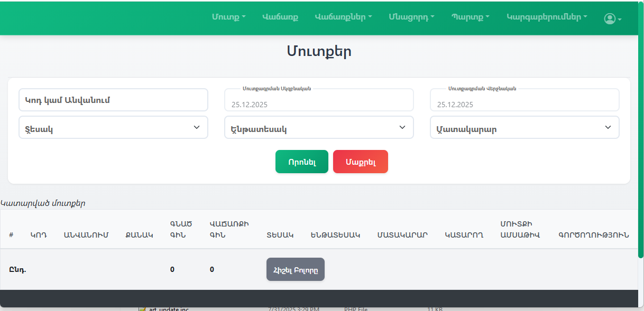Open the Վաճառքներ dropdown menu
The height and width of the screenshot is (311, 644).
tap(343, 17)
